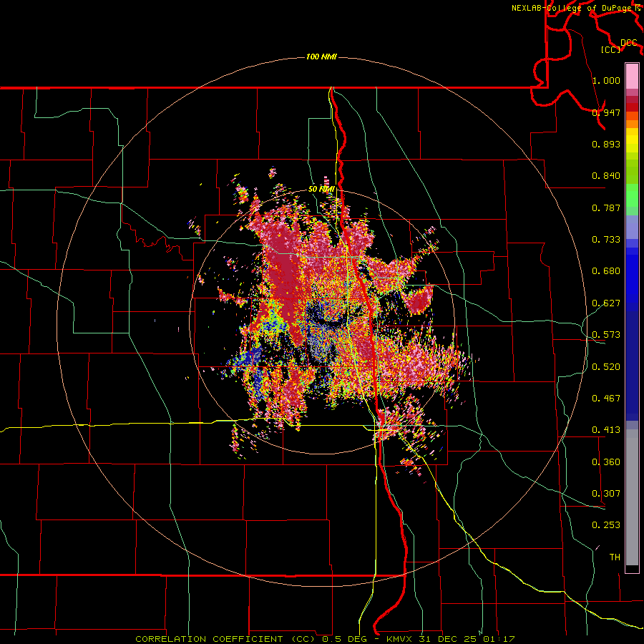Click the 0.893 legend value
This screenshot has height=644, width=644.
[606, 144]
